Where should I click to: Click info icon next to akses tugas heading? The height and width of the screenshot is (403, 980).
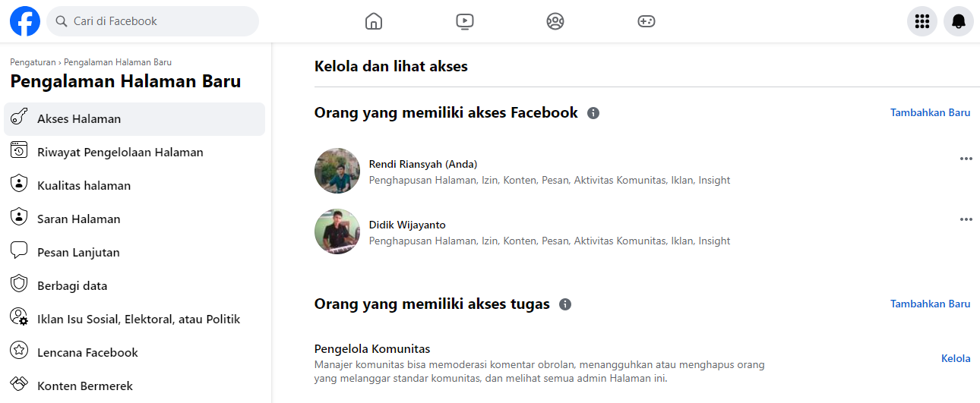coord(565,304)
